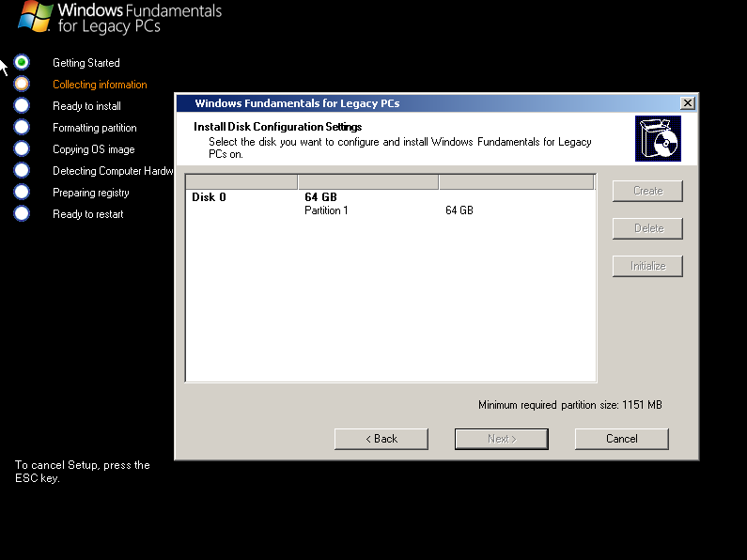Screen dimensions: 747x560
Task: Click the Preparing registry label
Action: 90,193
